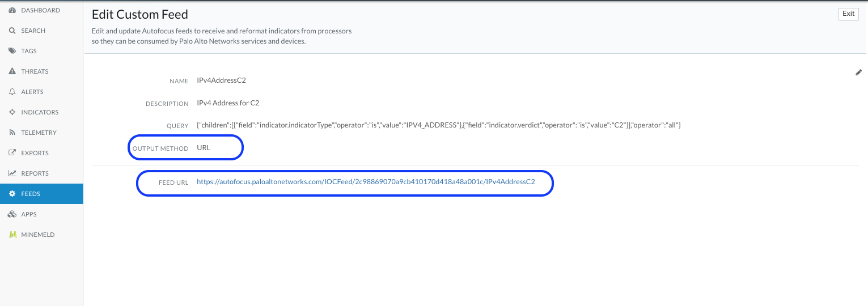The height and width of the screenshot is (306, 868).
Task: Click the 'Edit Custom Feed' heading
Action: pyautogui.click(x=140, y=14)
